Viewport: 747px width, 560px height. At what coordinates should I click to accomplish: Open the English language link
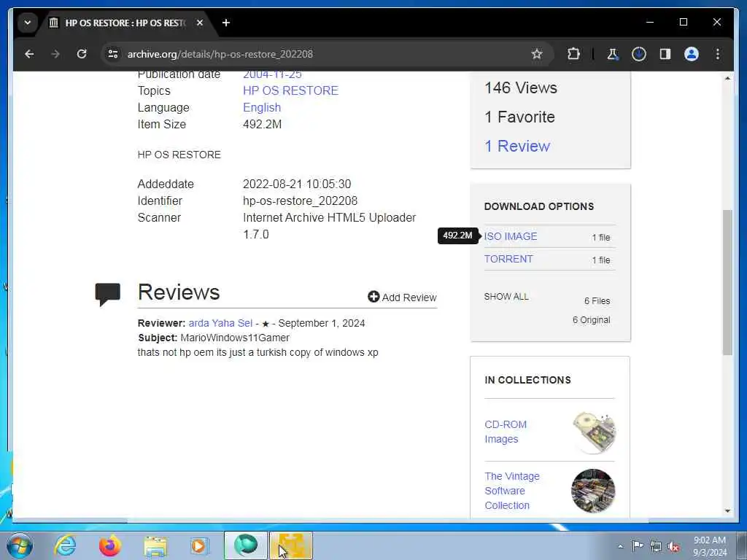[262, 108]
